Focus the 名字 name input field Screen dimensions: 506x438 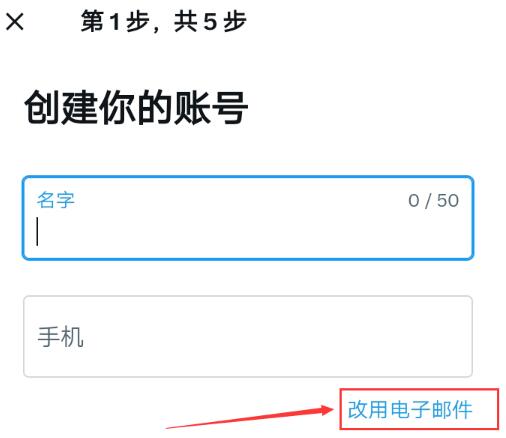pos(248,218)
